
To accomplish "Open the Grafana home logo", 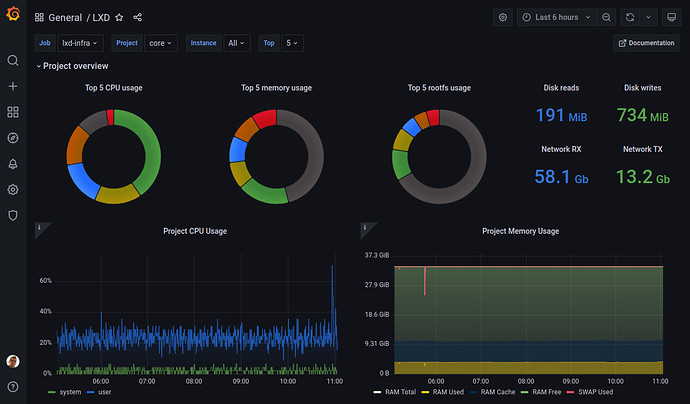I will pyautogui.click(x=13, y=14).
